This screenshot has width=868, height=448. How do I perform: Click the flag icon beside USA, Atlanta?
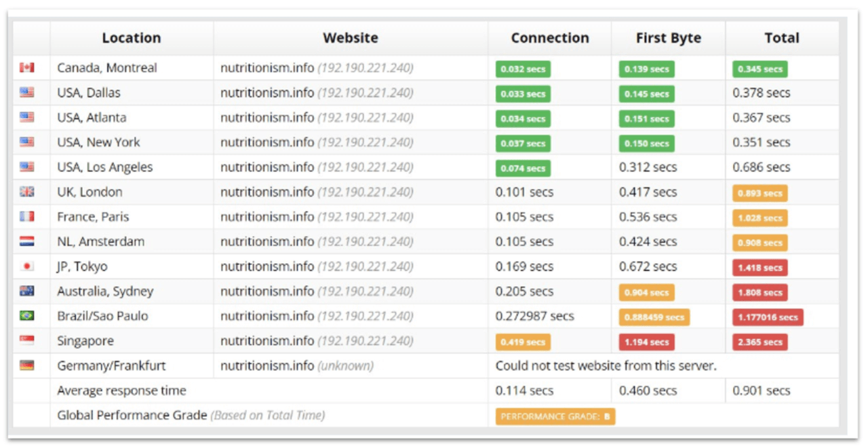pyautogui.click(x=27, y=117)
